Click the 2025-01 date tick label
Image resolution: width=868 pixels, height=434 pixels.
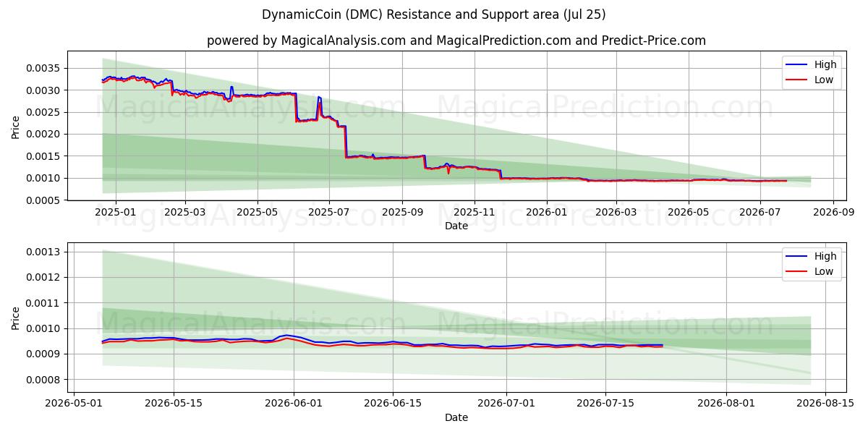pyautogui.click(x=115, y=212)
